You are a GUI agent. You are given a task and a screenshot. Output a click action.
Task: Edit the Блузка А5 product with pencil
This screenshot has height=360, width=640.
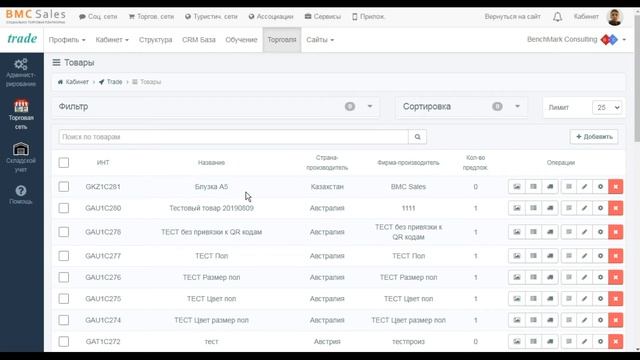[584, 187]
